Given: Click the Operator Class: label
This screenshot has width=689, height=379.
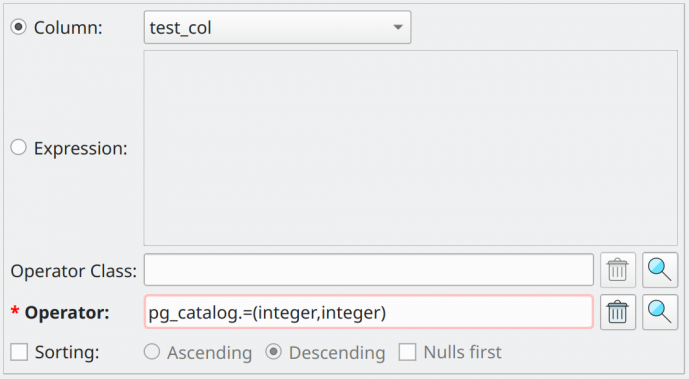Looking at the screenshot, I should tap(74, 271).
